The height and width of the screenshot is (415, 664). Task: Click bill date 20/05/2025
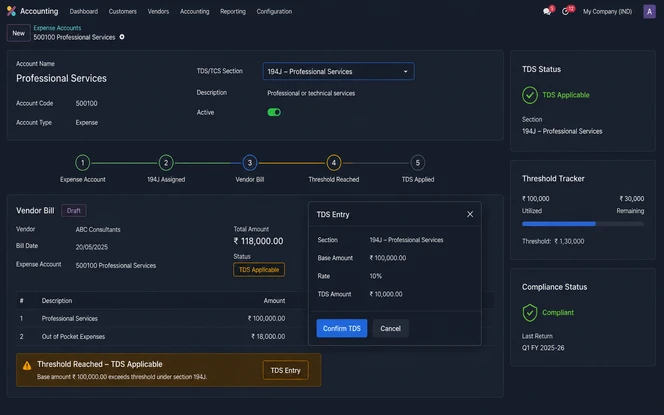click(92, 247)
